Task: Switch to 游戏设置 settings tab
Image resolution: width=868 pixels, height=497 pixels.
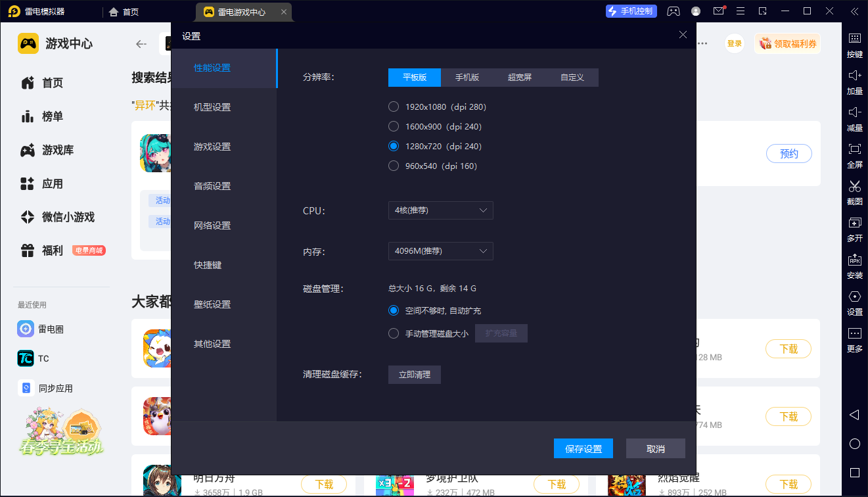Action: (224, 147)
